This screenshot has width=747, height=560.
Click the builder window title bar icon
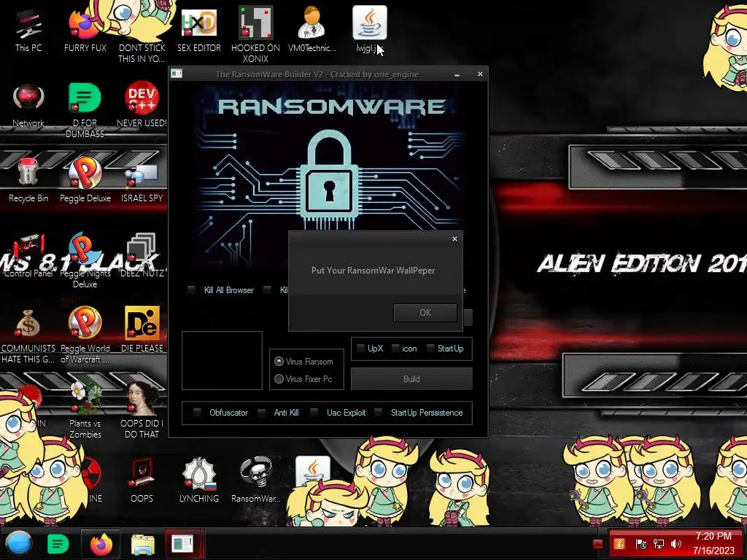click(x=177, y=74)
